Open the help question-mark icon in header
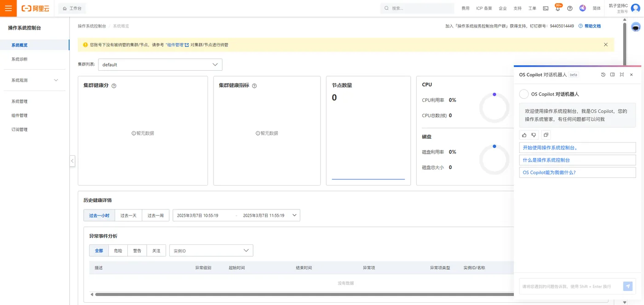 coord(570,8)
